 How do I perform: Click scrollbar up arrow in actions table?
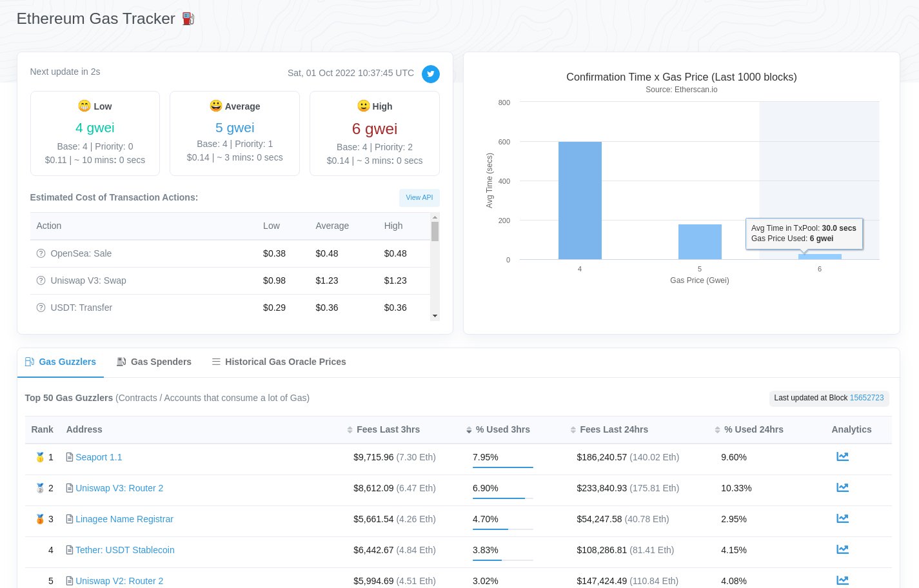tap(435, 217)
